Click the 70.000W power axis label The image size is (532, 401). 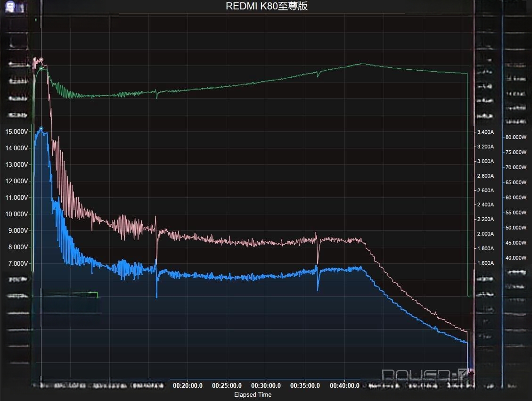516,167
